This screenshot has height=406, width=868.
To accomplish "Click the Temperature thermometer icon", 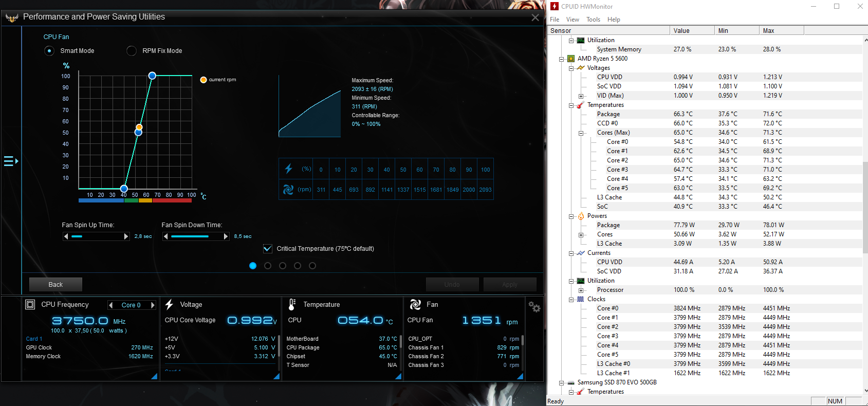I will tap(292, 305).
